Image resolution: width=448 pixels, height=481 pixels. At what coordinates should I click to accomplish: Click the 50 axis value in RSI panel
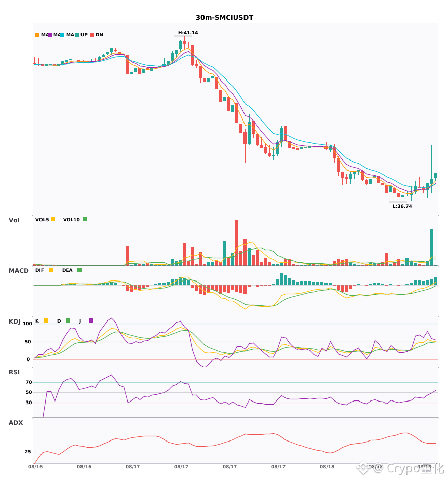[29, 392]
